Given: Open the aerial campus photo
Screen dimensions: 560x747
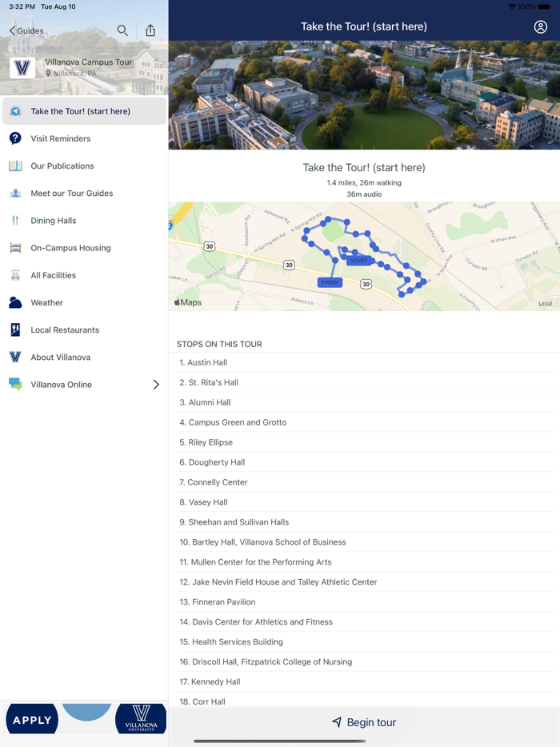Looking at the screenshot, I should [x=364, y=95].
